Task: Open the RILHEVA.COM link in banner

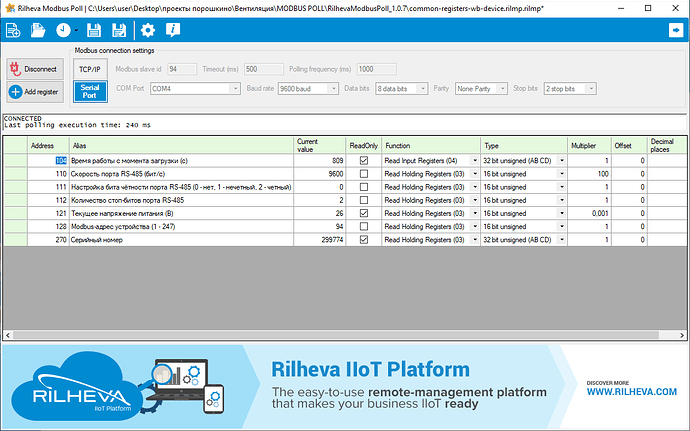Action: coord(628,392)
